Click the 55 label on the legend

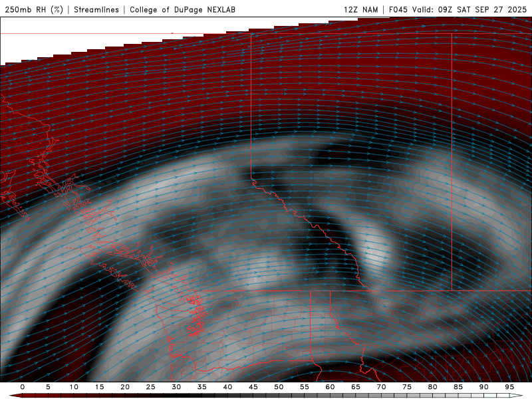[x=305, y=387]
